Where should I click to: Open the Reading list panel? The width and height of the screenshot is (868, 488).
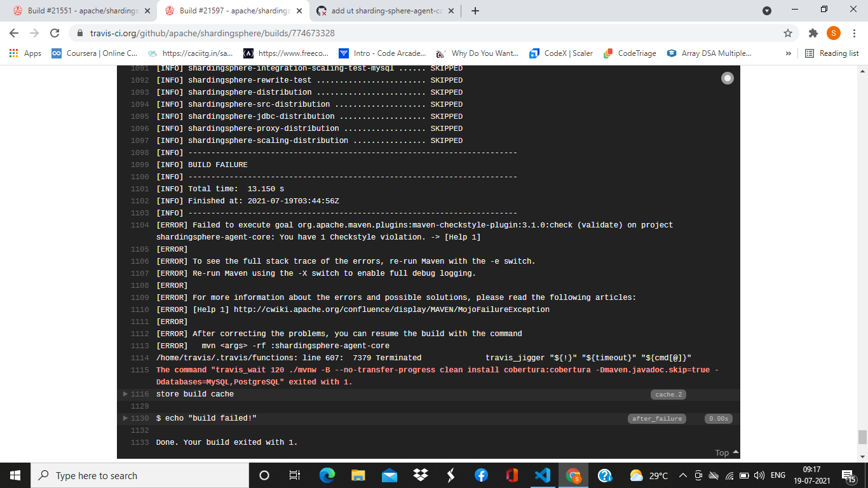point(832,53)
